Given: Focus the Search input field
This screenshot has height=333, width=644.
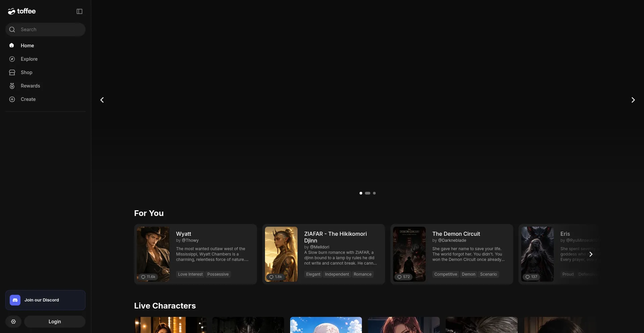Looking at the screenshot, I should point(45,30).
